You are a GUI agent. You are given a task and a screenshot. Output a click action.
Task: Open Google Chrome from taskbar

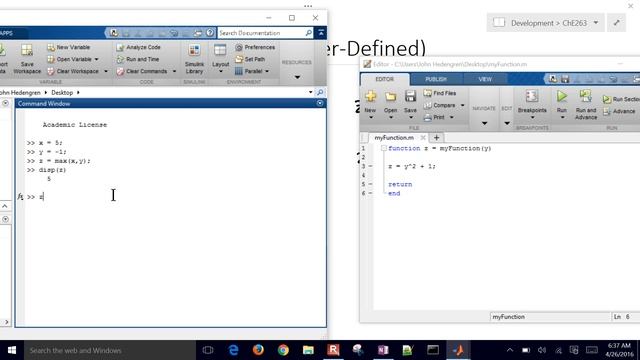(x=283, y=350)
